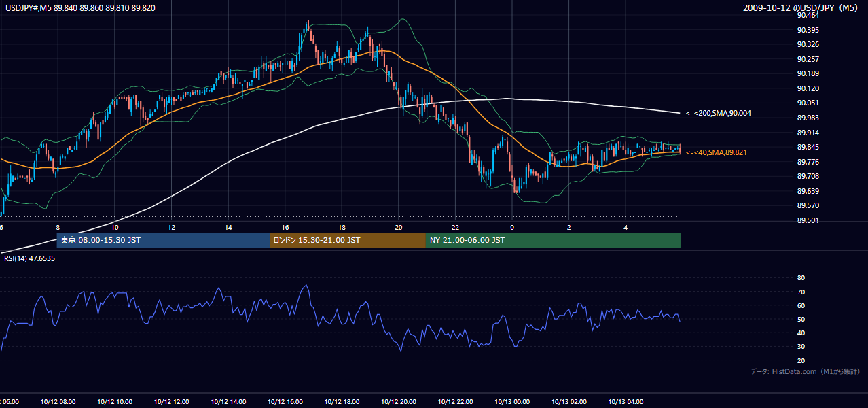Click price axis value 89.570
This screenshot has height=408, width=868.
pyautogui.click(x=810, y=205)
